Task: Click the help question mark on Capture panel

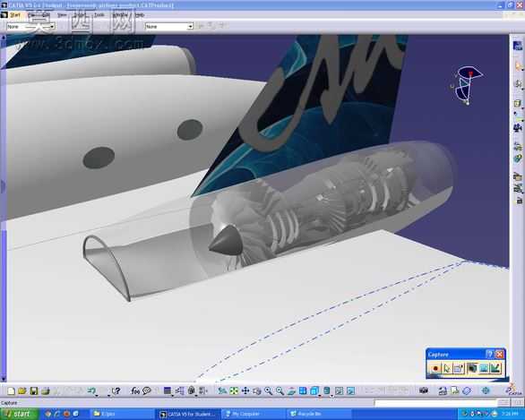Action: (x=489, y=354)
